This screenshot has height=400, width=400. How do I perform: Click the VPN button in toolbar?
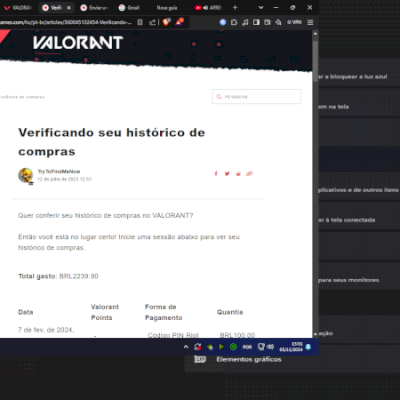tap(294, 22)
